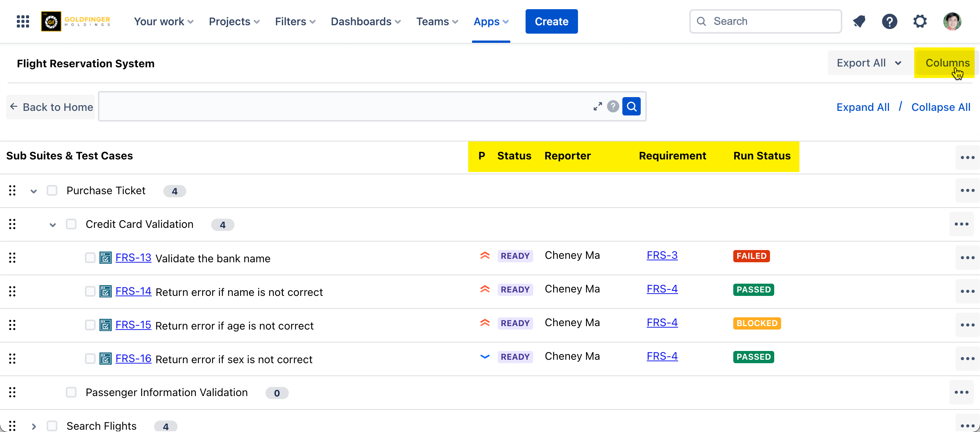This screenshot has width=980, height=432.
Task: Open the Projects menu
Action: point(234,21)
